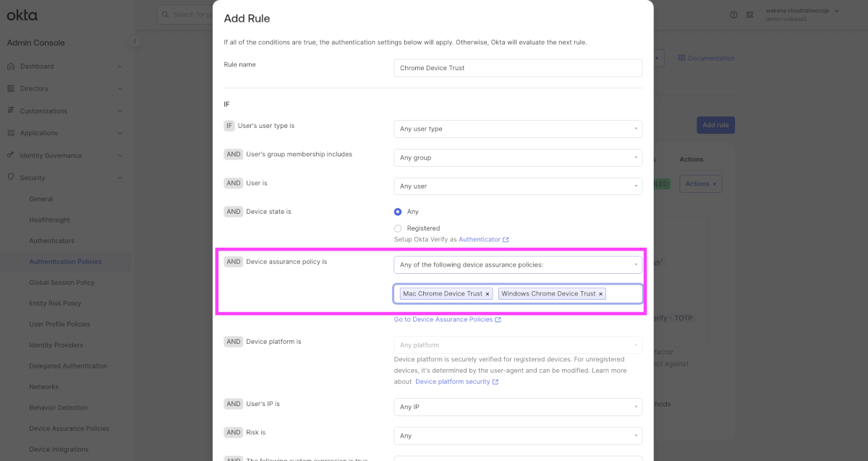Expand the Customizations menu chevron

coord(120,111)
